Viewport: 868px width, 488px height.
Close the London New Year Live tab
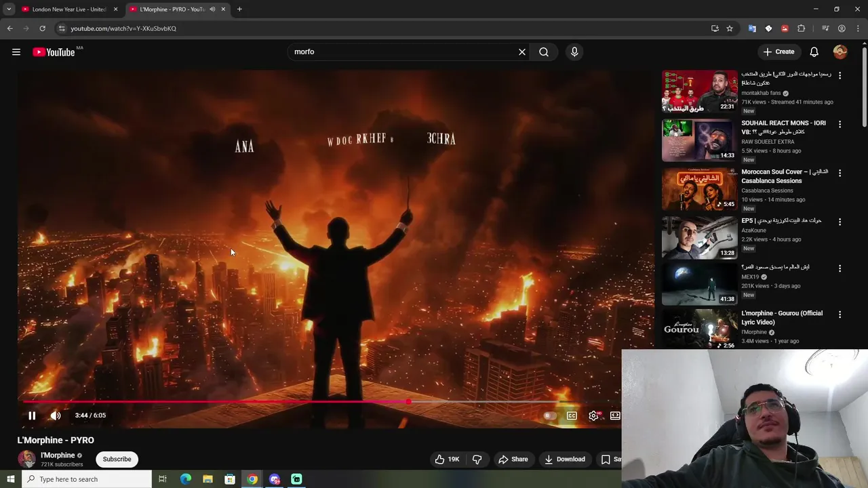[115, 9]
